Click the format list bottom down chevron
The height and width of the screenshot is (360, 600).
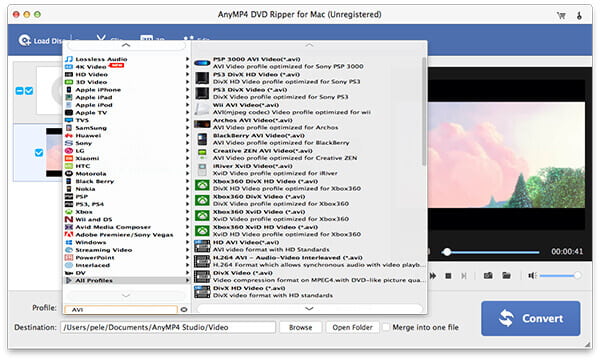pos(309,308)
